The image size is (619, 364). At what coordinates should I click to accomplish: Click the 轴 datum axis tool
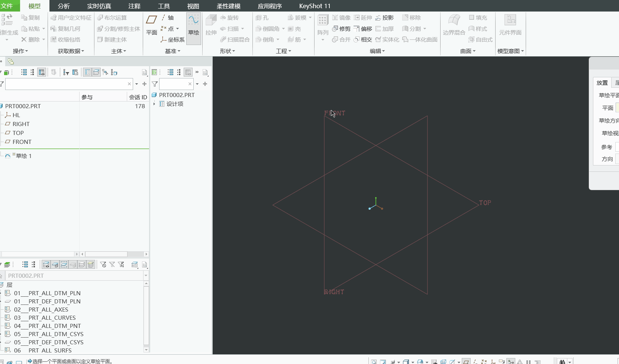point(167,17)
